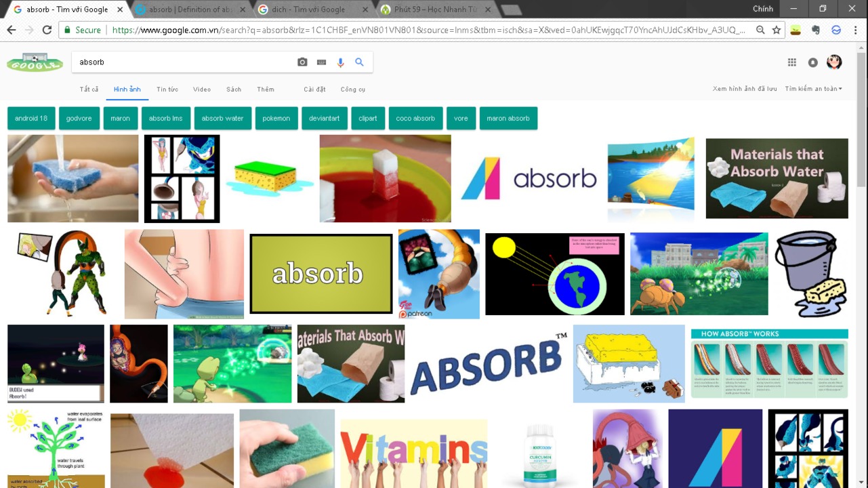The image size is (868, 488).
Task: Click the search by image camera icon
Action: [x=302, y=62]
